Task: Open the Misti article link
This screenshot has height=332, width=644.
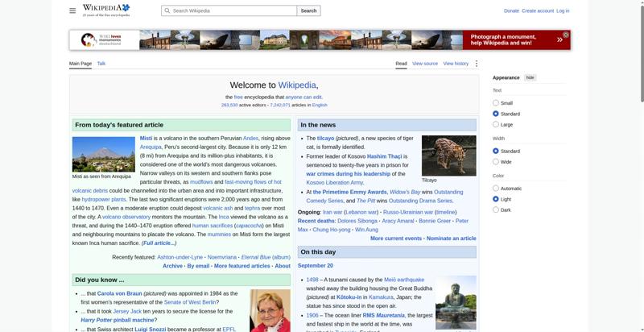Action: coord(146,138)
